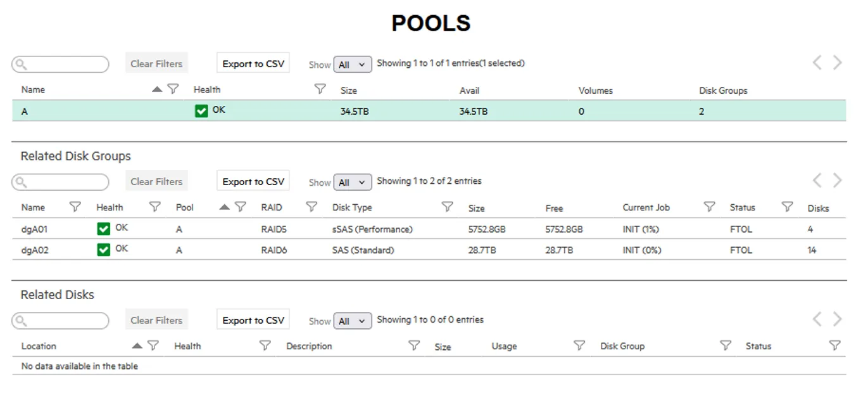
Task: Filter Related Disk Groups by Status
Action: tap(787, 207)
